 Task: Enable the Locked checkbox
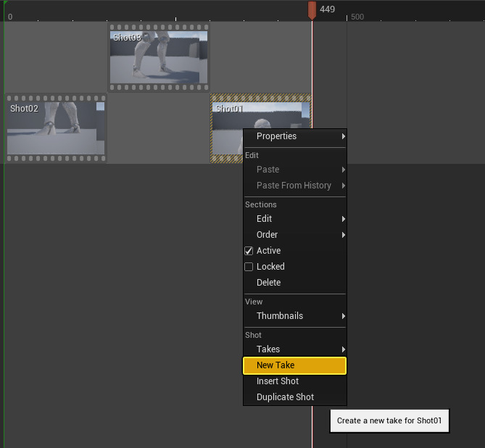coord(249,267)
